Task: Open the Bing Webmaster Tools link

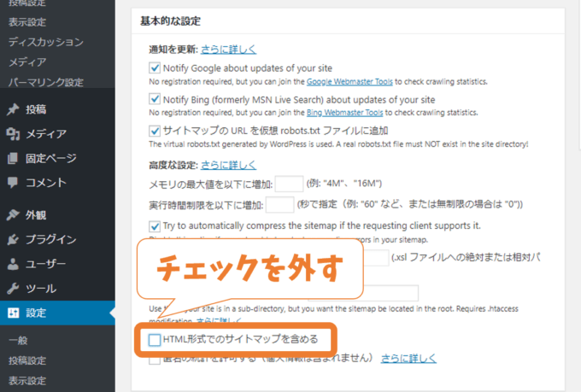Action: (344, 112)
